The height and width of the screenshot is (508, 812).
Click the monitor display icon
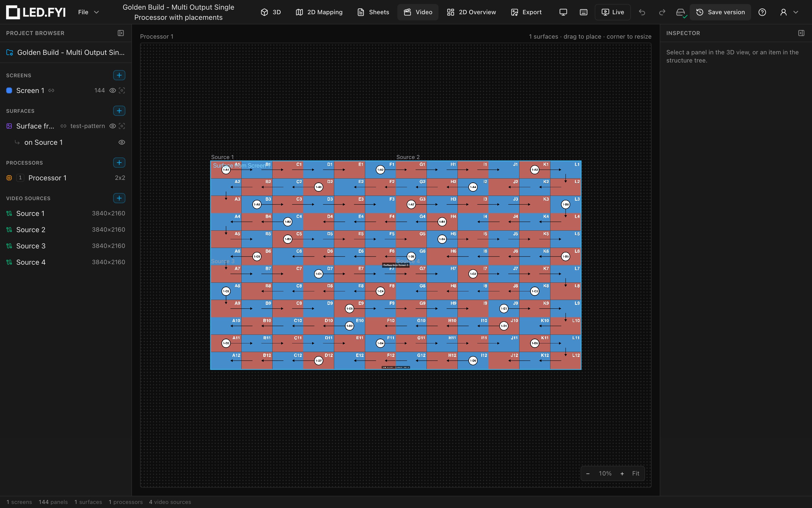point(563,12)
